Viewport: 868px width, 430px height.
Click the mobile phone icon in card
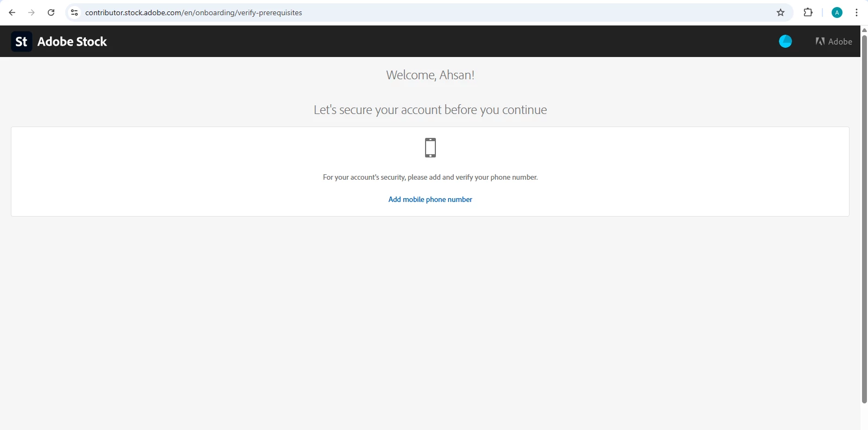tap(430, 148)
